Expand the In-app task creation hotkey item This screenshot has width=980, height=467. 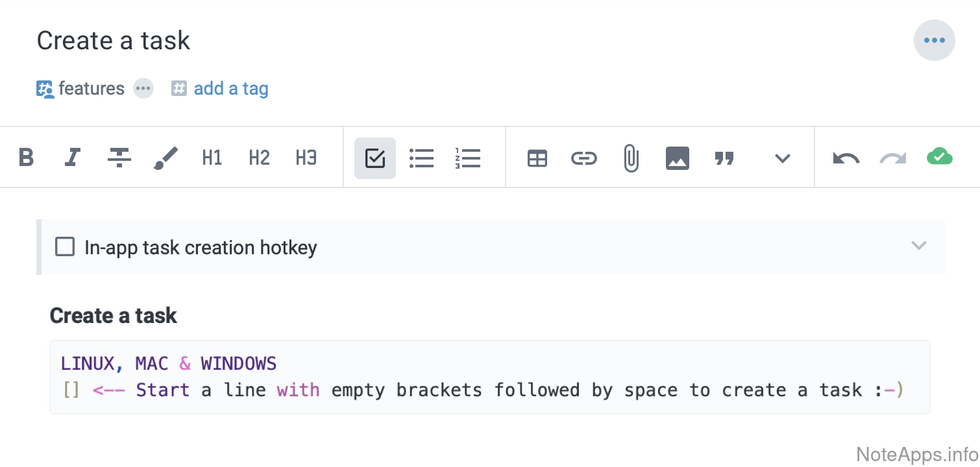[x=918, y=246]
